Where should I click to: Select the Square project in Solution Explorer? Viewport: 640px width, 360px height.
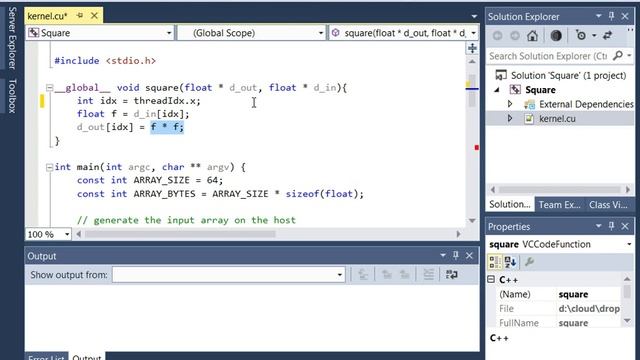[540, 90]
